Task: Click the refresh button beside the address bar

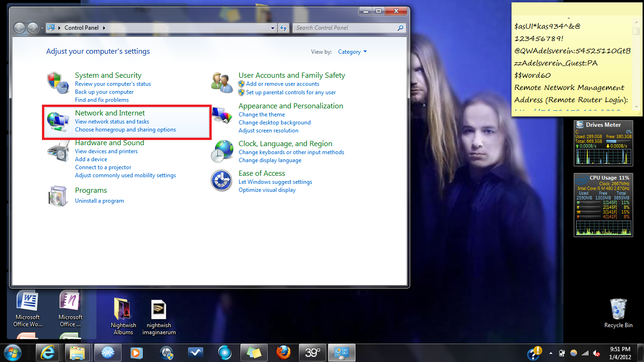Action: (x=283, y=28)
